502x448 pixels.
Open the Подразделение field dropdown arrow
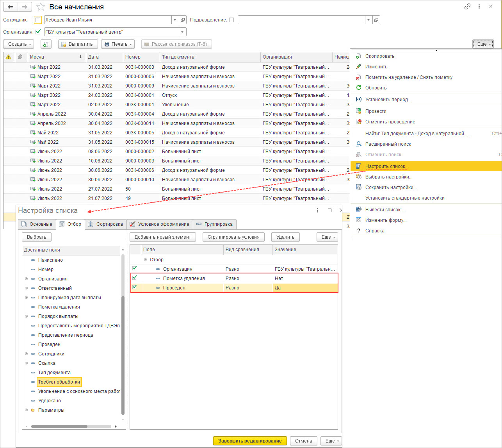point(368,20)
